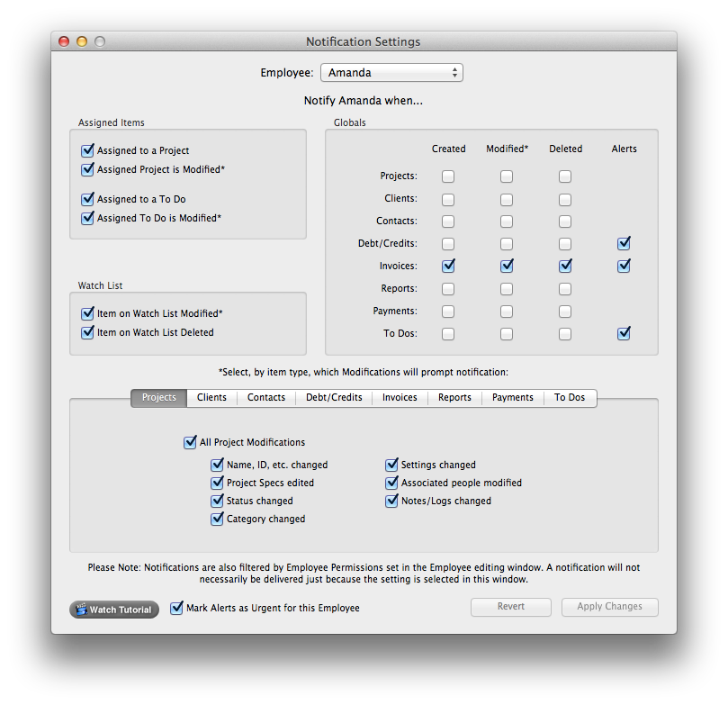This screenshot has height=705, width=728.
Task: Turn off Alerts for To Dos
Action: pyautogui.click(x=624, y=333)
